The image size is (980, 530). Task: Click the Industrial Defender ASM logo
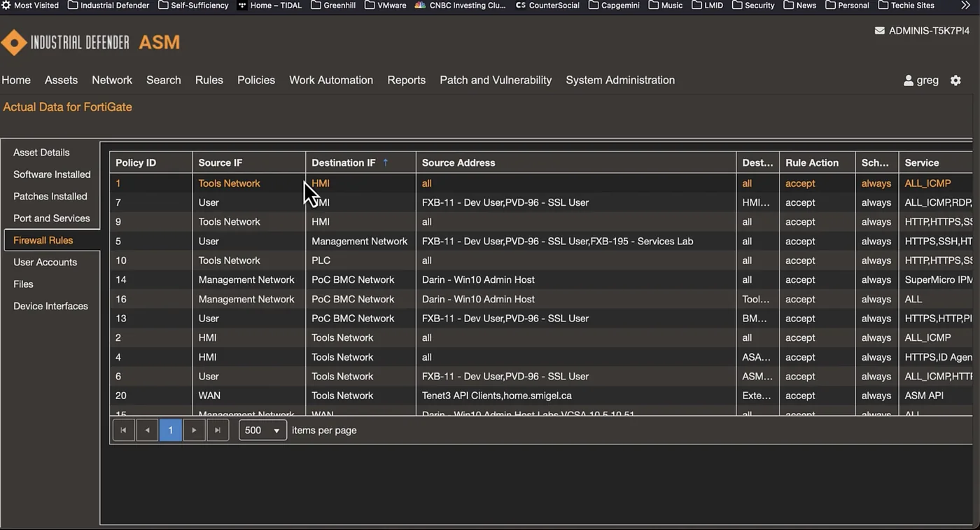[x=90, y=43]
